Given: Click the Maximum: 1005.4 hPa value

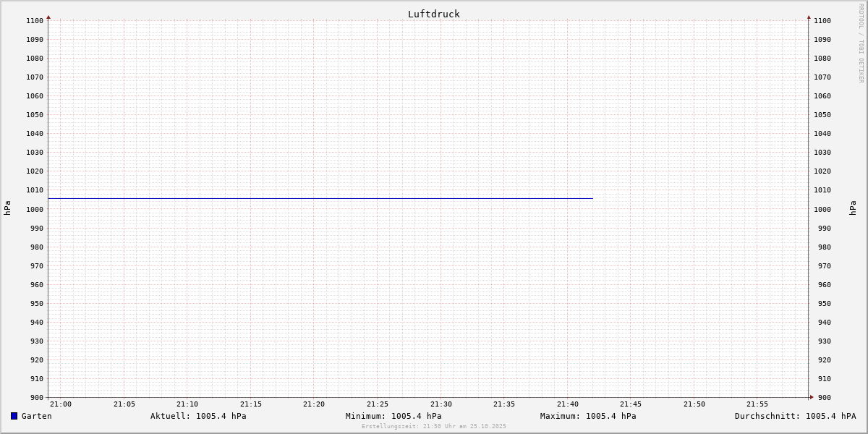Looking at the screenshot, I should [x=588, y=416].
